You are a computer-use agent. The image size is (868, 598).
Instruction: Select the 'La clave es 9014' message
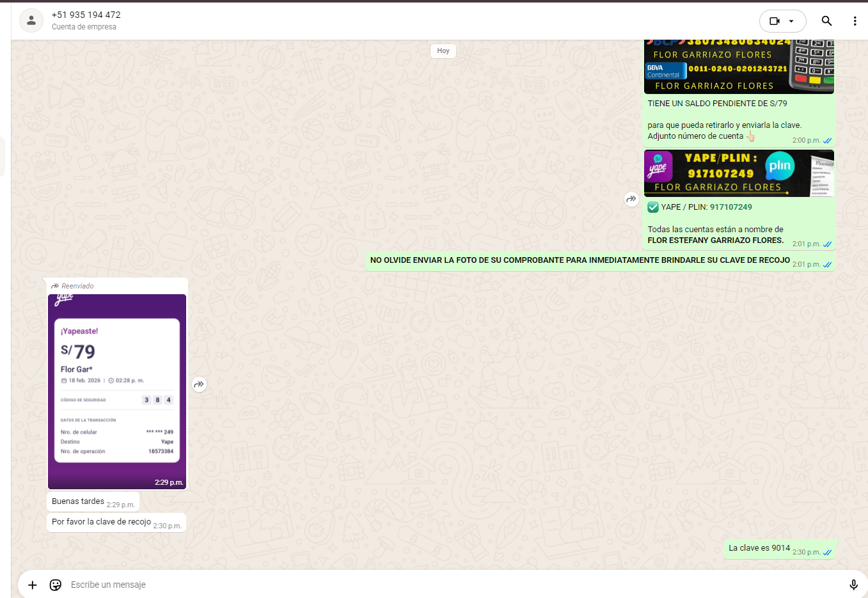coord(759,548)
